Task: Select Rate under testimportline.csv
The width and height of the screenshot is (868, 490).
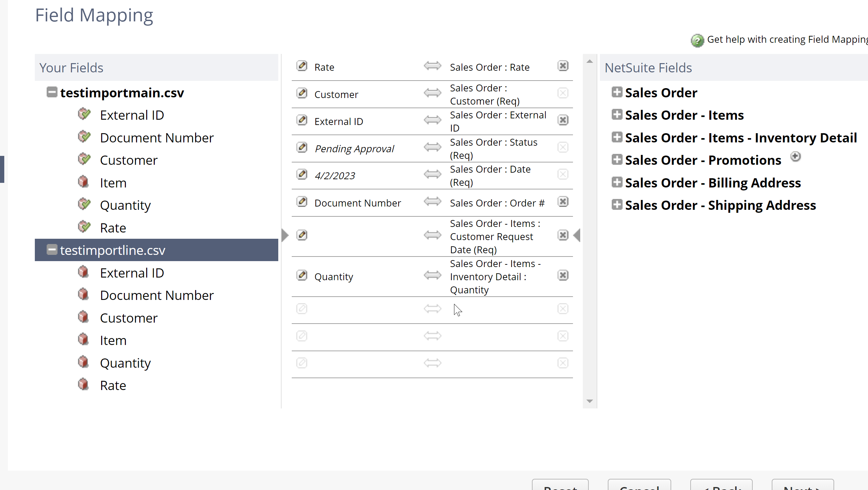Action: click(x=113, y=385)
